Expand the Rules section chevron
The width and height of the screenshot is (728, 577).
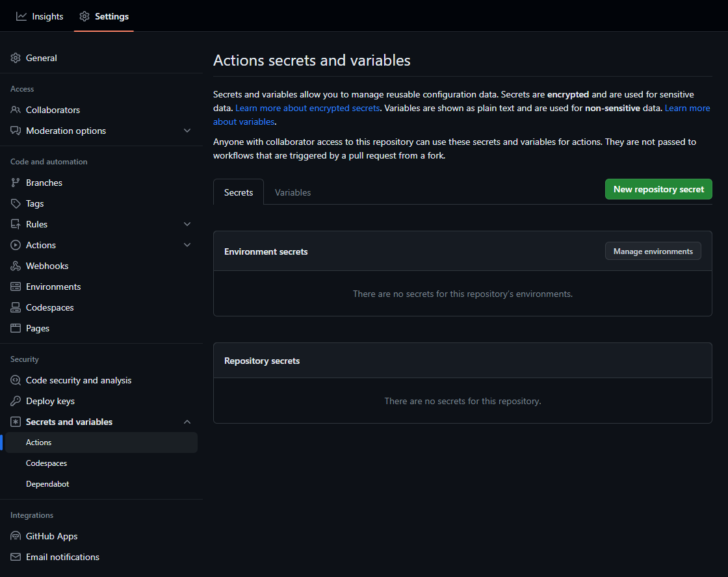(187, 224)
